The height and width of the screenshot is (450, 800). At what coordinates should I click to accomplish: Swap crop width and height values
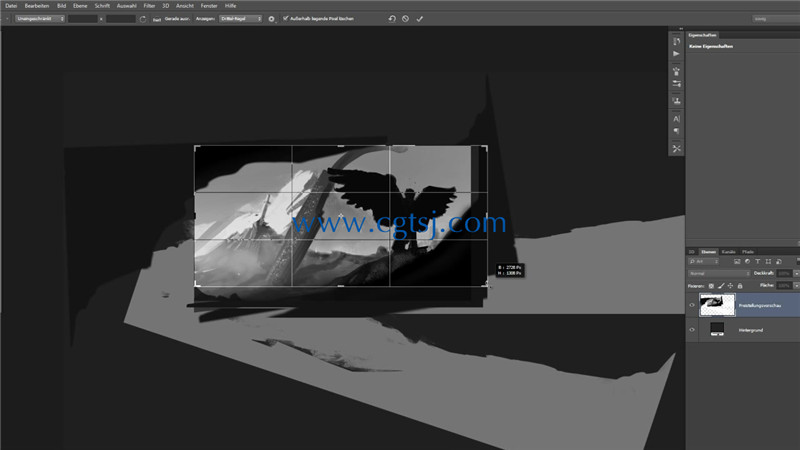(x=101, y=19)
